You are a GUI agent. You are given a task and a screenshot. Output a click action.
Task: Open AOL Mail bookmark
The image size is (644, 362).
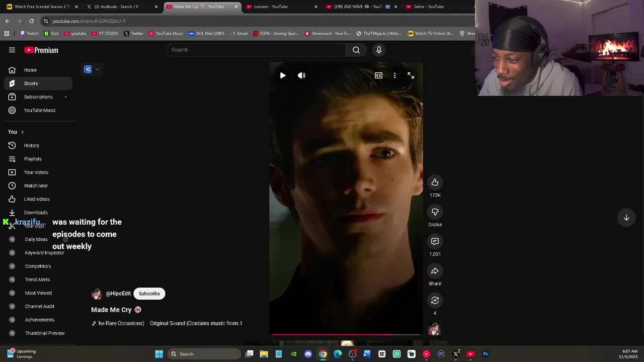click(206, 34)
